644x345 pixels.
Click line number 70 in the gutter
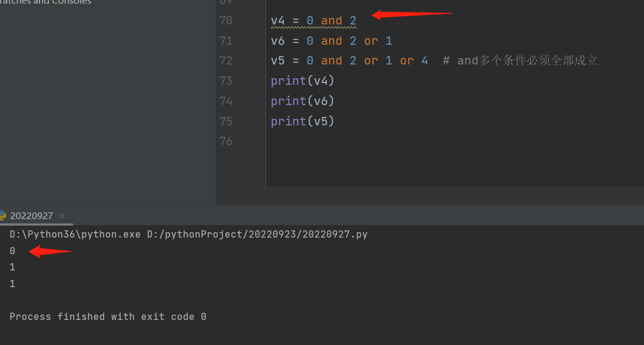[x=226, y=20]
